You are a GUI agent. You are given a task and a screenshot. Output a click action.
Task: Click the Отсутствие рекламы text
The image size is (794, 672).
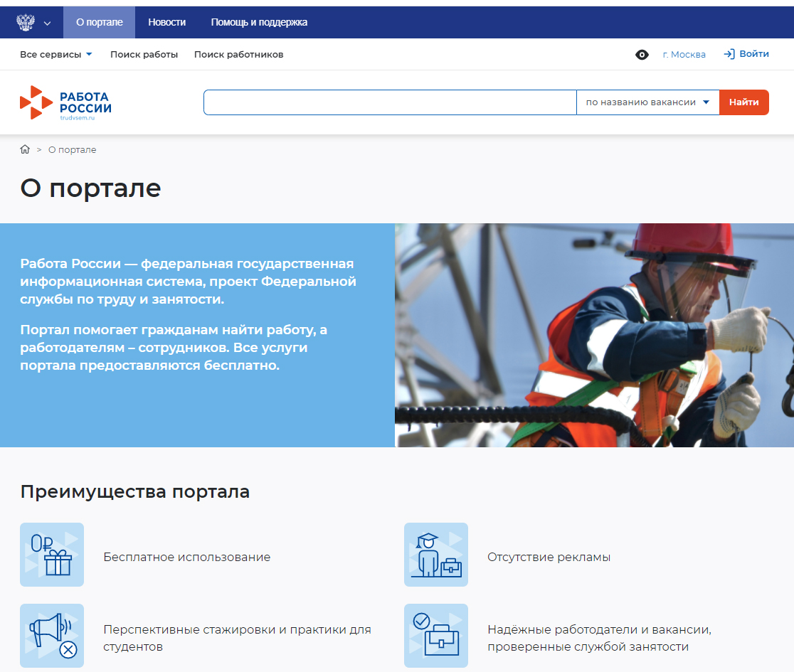[549, 557]
